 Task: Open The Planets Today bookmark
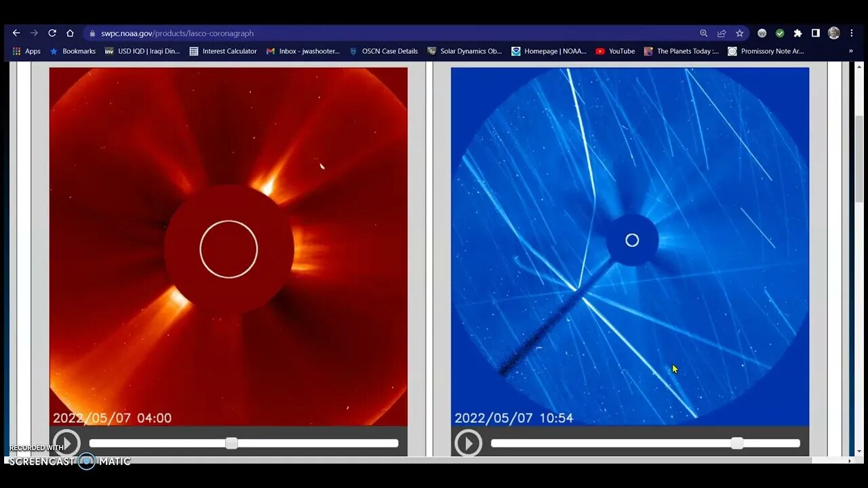point(682,51)
